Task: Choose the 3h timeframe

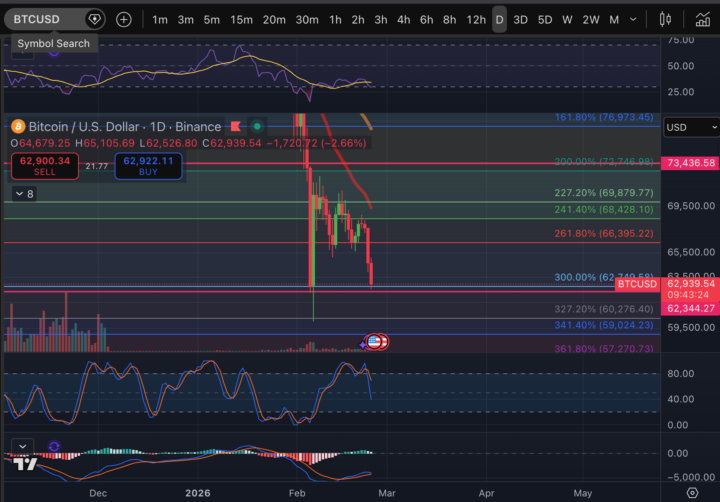Action: coord(381,20)
